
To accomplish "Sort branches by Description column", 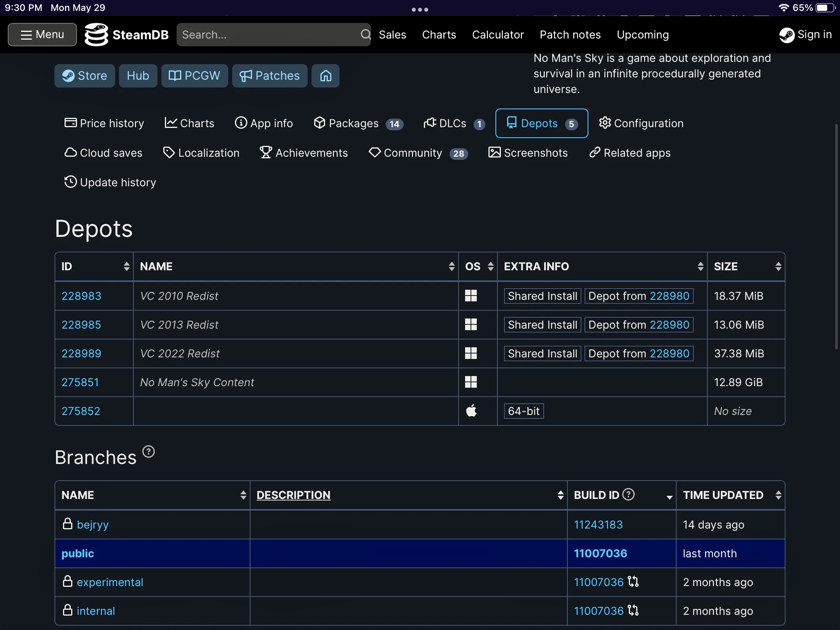I will click(409, 495).
